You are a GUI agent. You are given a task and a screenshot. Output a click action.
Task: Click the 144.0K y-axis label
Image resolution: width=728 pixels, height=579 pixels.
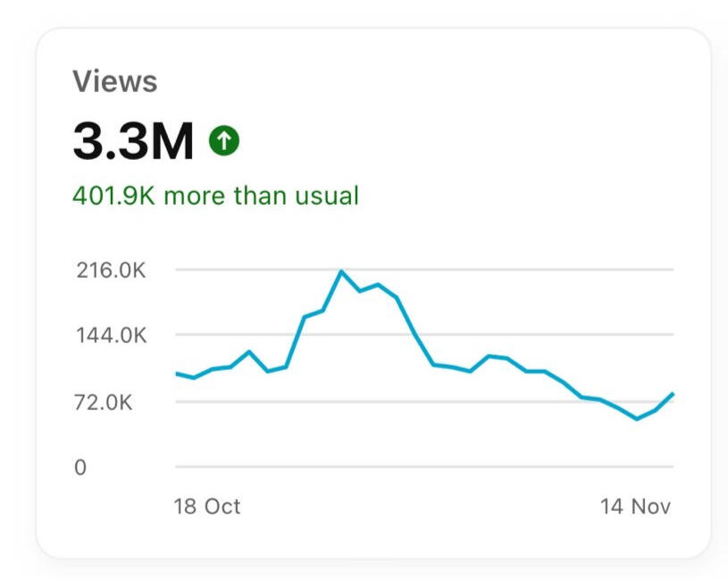pyautogui.click(x=111, y=336)
